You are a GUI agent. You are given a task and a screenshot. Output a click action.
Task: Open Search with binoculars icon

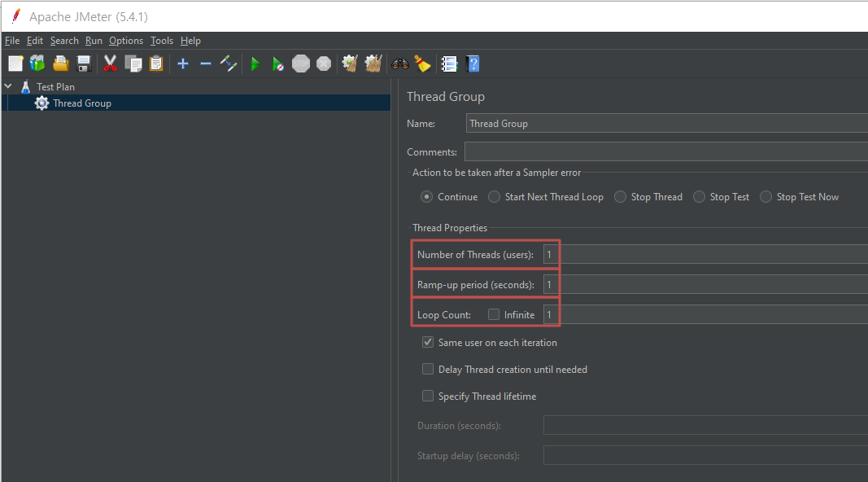(400, 64)
